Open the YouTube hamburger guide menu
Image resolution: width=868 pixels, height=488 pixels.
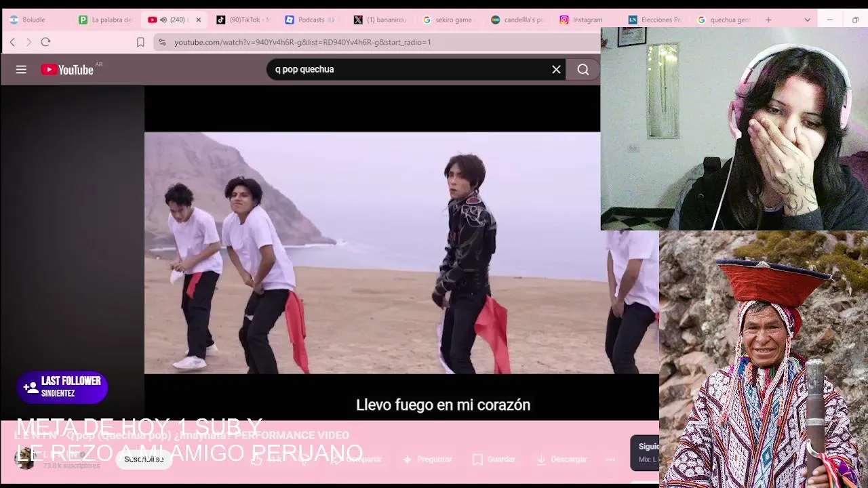(21, 69)
